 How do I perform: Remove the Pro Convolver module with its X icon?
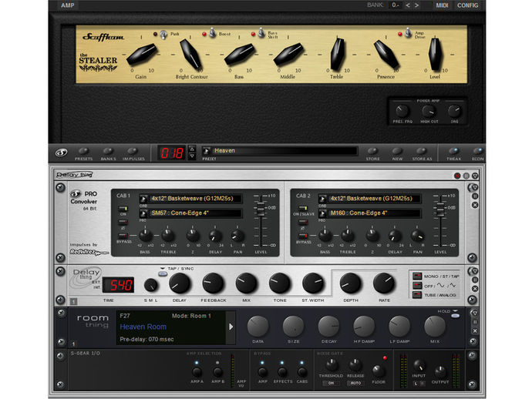pos(475,205)
